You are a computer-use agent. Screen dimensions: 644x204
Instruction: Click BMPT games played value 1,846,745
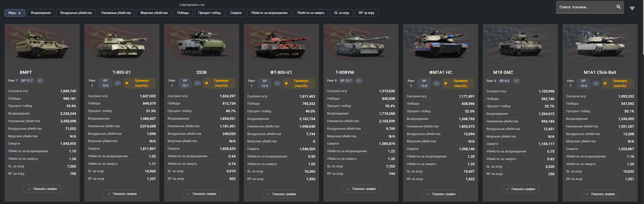[x=68, y=91]
